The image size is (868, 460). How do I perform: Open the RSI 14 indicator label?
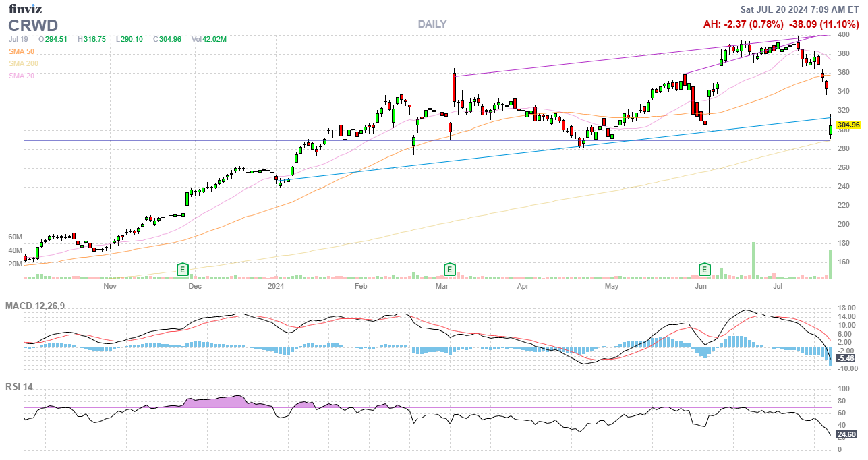pos(19,386)
